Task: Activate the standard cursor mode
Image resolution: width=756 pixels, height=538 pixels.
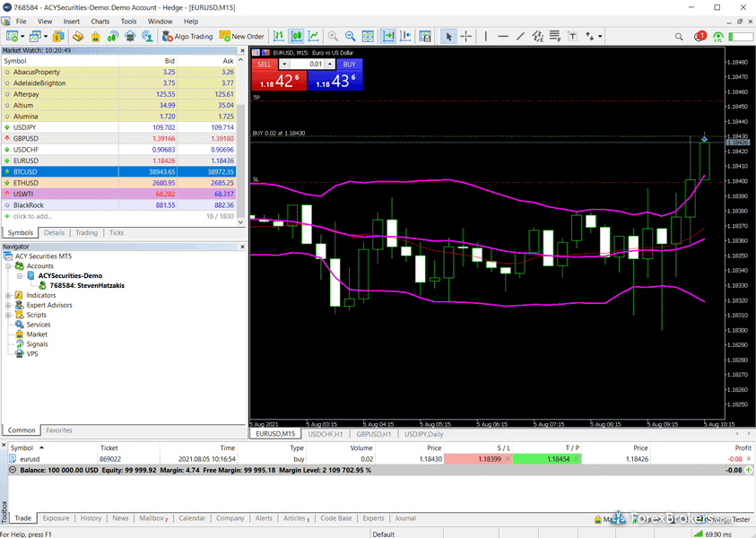Action: 448,36
